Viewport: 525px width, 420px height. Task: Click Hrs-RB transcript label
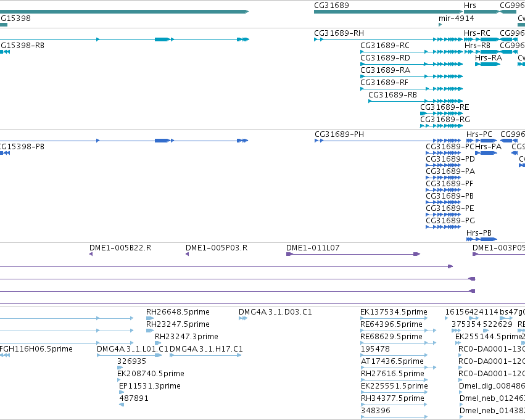(x=477, y=46)
